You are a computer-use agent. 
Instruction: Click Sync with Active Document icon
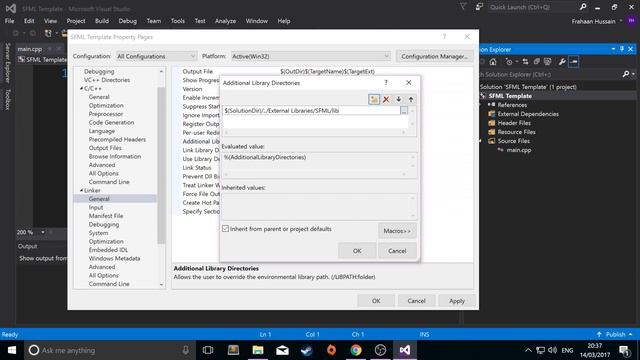525,62
